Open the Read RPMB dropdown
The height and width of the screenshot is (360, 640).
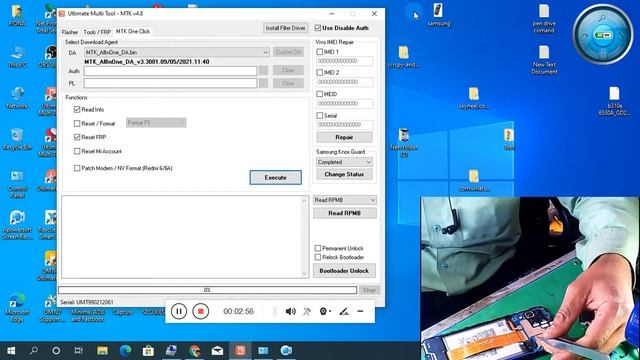tap(344, 200)
